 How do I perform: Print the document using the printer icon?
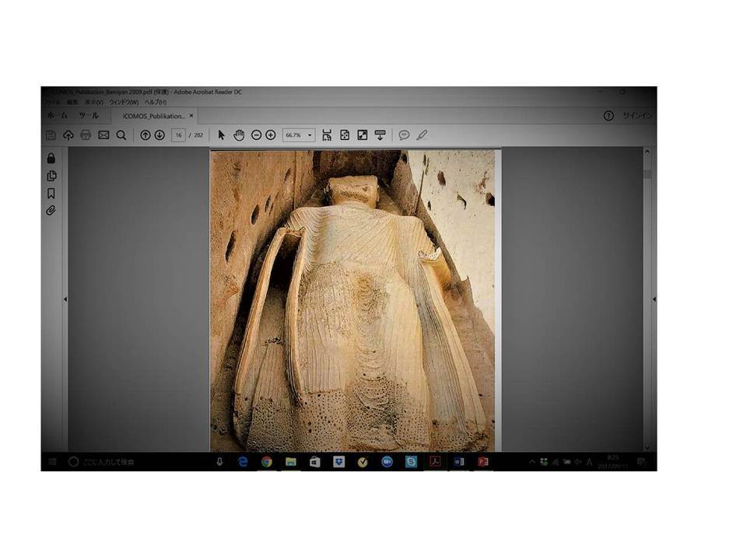point(86,135)
